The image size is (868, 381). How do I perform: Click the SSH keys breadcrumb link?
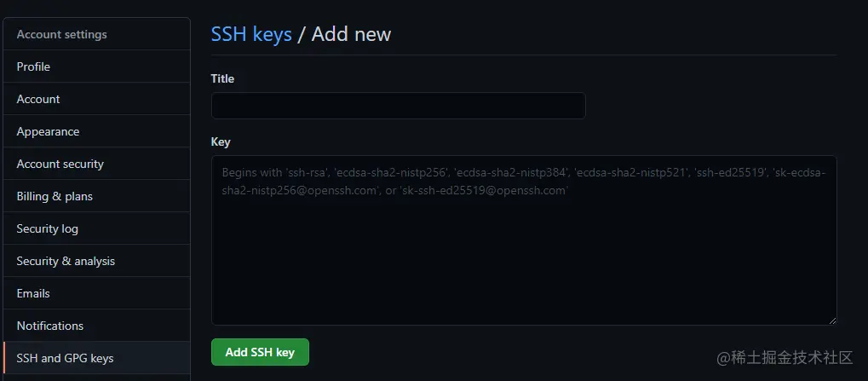pyautogui.click(x=251, y=34)
